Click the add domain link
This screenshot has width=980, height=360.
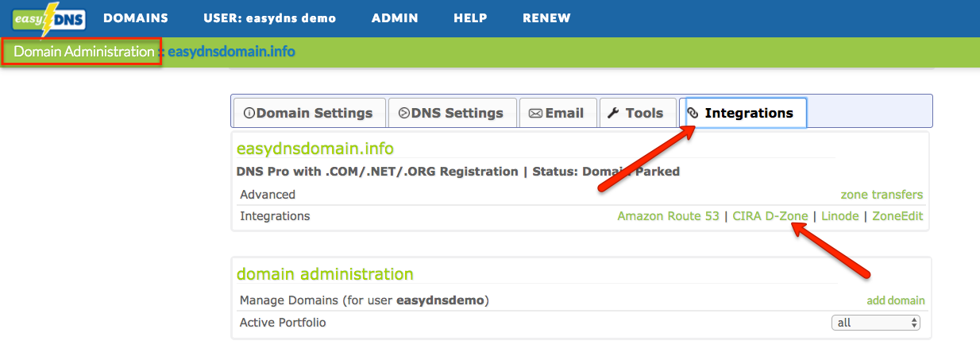tap(896, 300)
